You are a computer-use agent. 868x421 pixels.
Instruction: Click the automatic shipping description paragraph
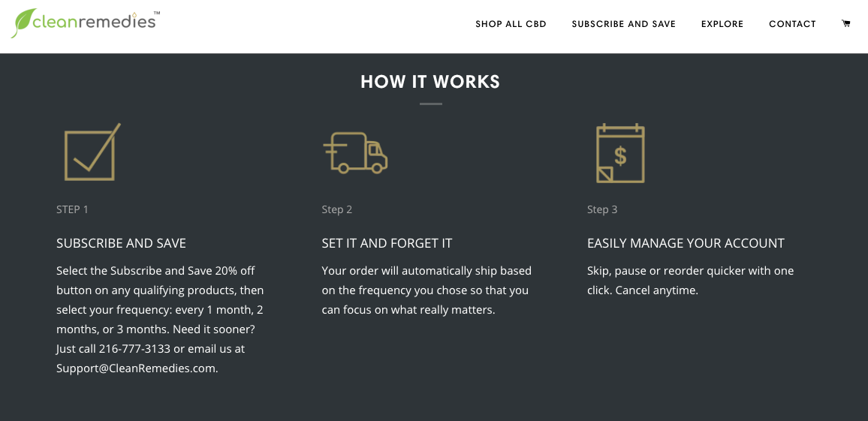pos(426,290)
